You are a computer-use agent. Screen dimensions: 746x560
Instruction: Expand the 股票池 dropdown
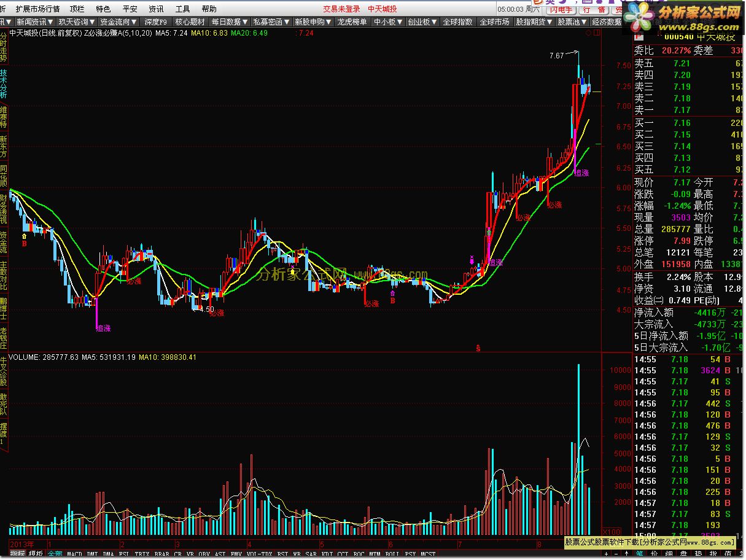coord(572,22)
